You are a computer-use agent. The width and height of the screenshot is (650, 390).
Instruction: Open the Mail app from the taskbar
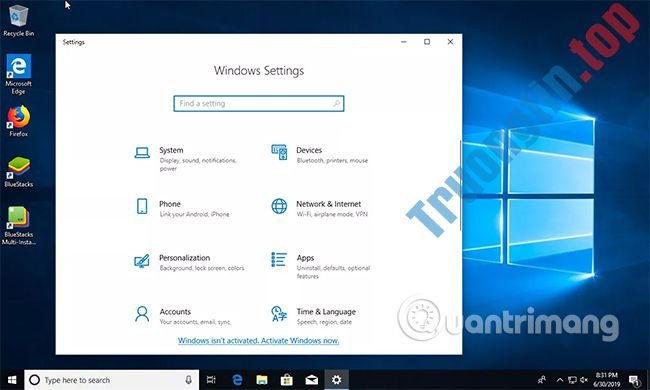pos(312,380)
